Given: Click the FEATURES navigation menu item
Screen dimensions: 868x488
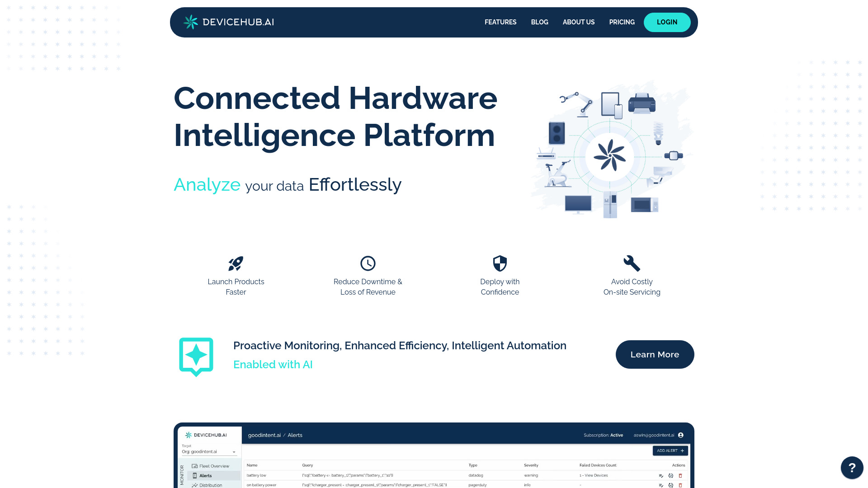Looking at the screenshot, I should (x=500, y=22).
